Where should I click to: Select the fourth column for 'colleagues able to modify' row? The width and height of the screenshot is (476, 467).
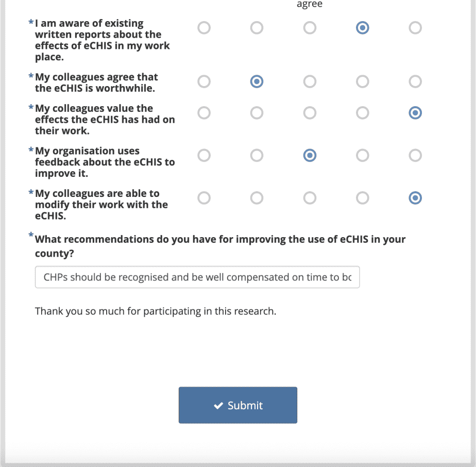(362, 198)
